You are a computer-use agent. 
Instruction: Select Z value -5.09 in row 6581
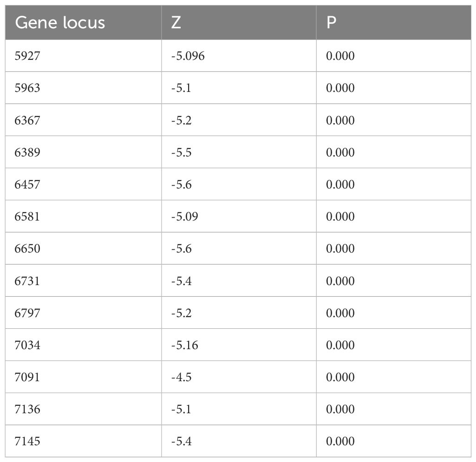pos(184,216)
